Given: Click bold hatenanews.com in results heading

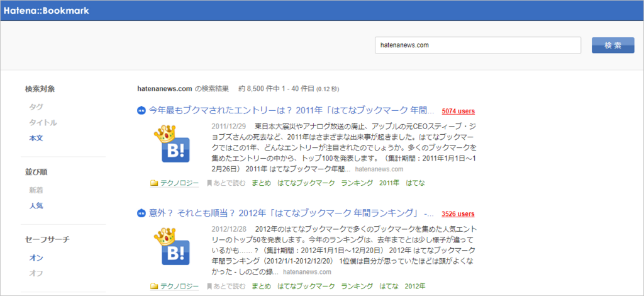Looking at the screenshot, I should (x=165, y=88).
